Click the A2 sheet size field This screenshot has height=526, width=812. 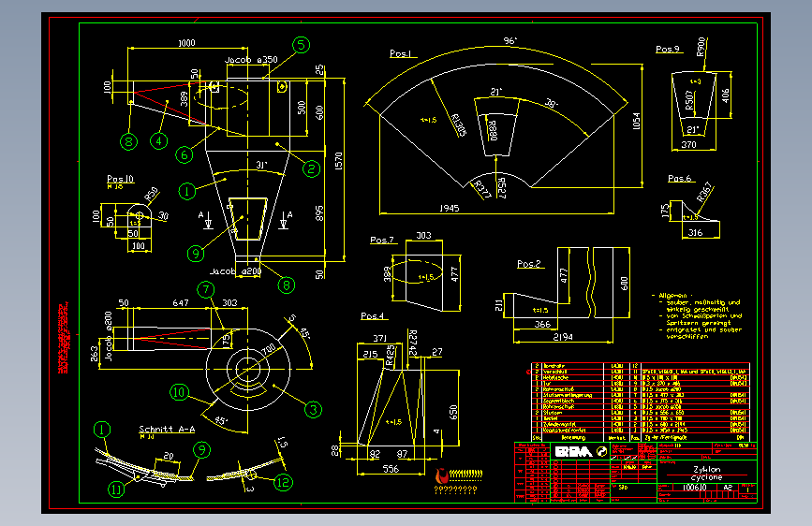tap(728, 488)
